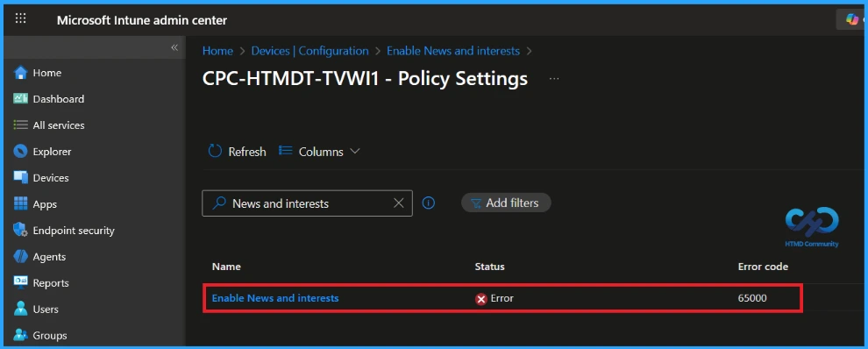Click the Refresh icon in toolbar
The image size is (868, 349).
(x=215, y=151)
